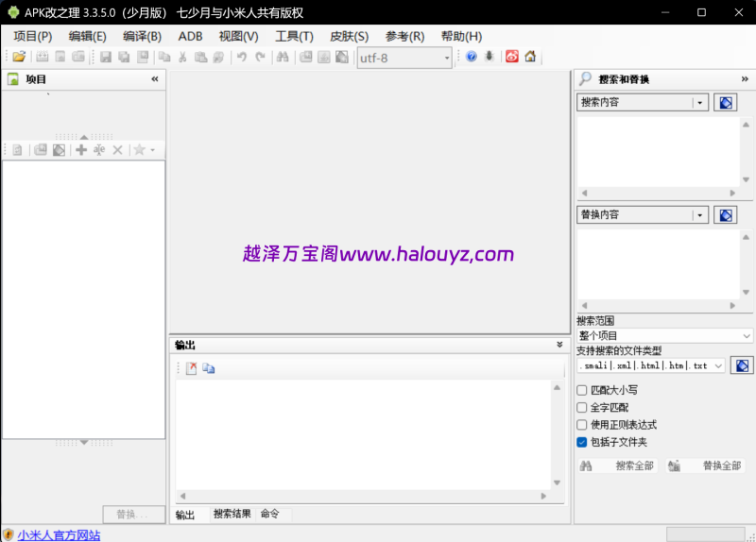Open the 参考(R) menu
The image size is (756, 542).
404,37
